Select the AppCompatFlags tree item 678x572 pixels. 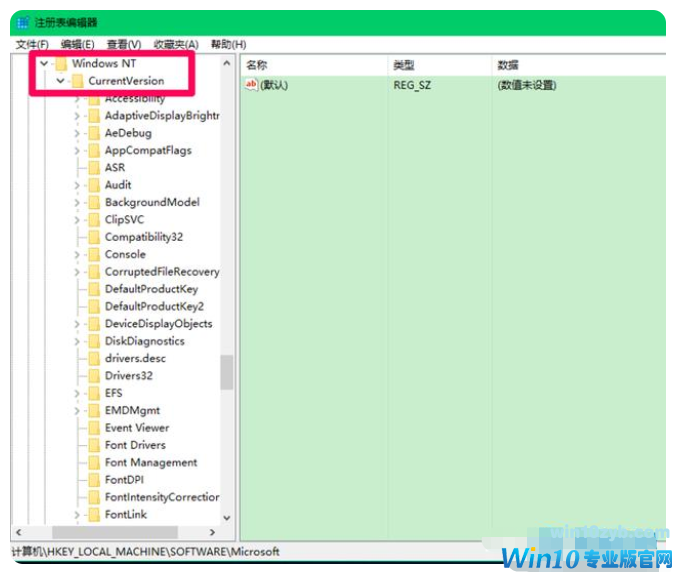point(148,150)
